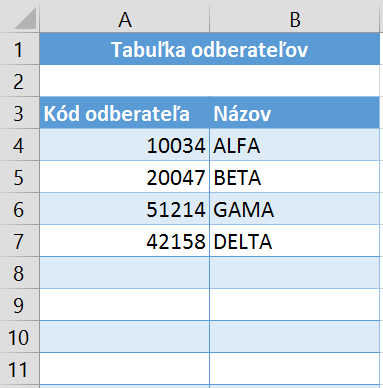Select the 'Tabuľka odberateľov' title cell

point(210,49)
